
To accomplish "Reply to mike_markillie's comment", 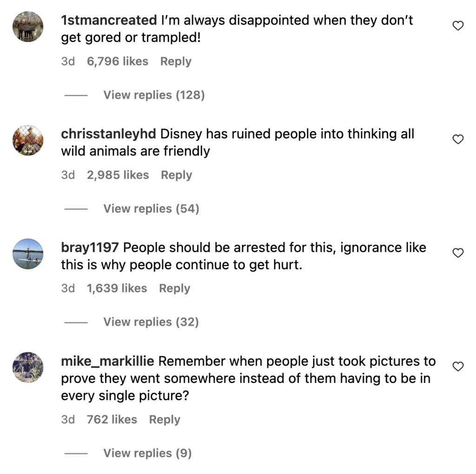I will click(x=165, y=420).
